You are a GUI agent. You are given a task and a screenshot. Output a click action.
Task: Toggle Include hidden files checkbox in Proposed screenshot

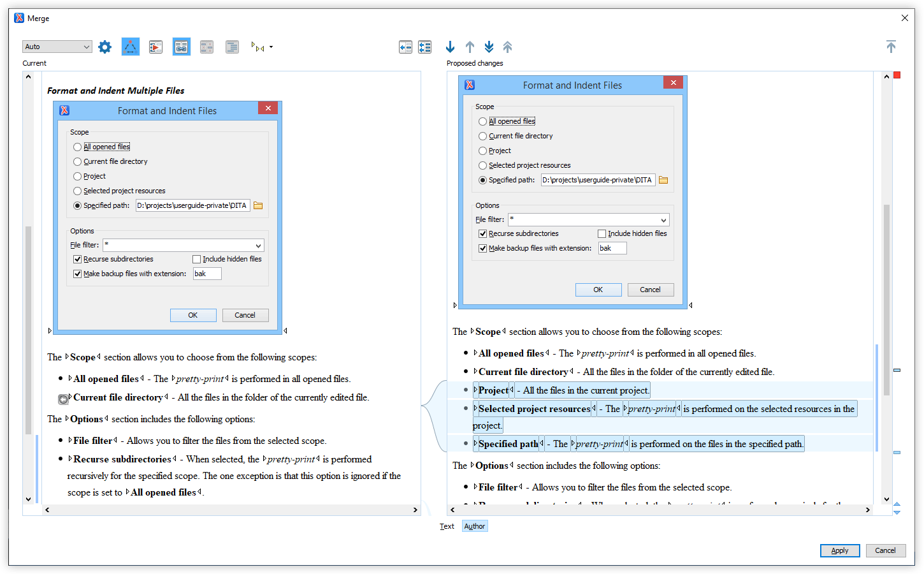(602, 233)
